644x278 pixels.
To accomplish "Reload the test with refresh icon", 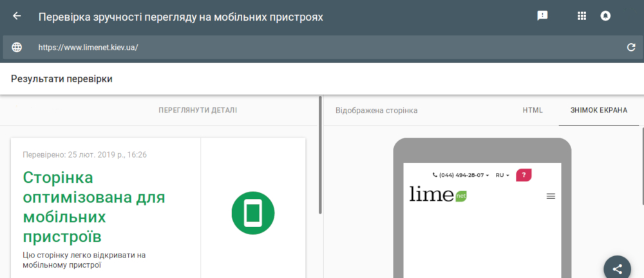I will [631, 47].
